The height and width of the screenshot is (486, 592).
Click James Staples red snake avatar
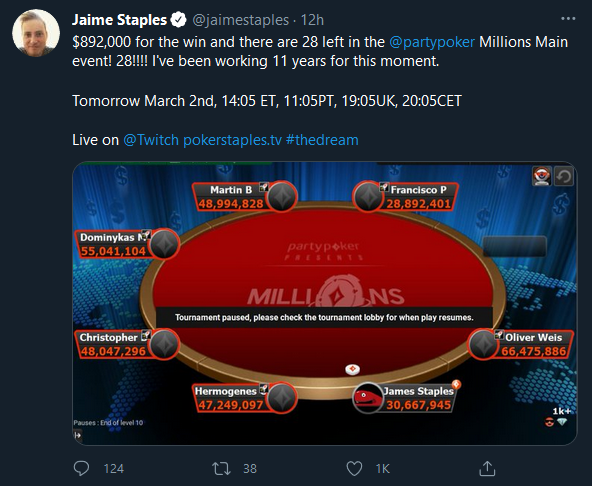(368, 398)
